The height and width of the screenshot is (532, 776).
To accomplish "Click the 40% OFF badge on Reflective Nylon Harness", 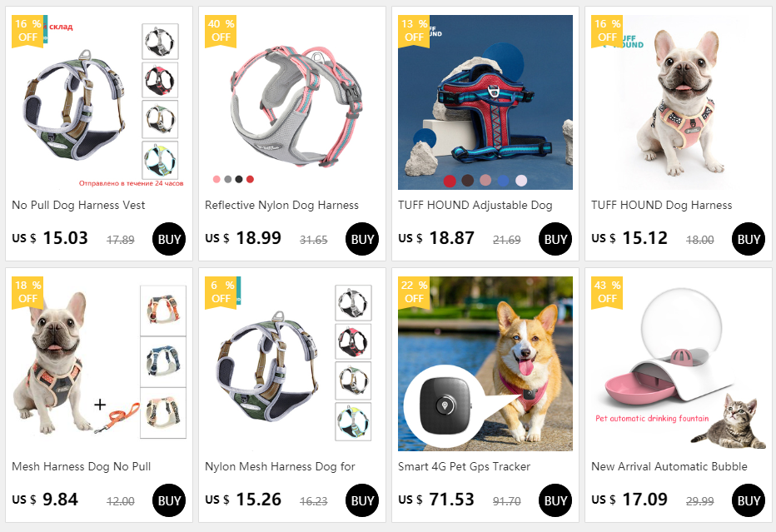I will pos(221,31).
